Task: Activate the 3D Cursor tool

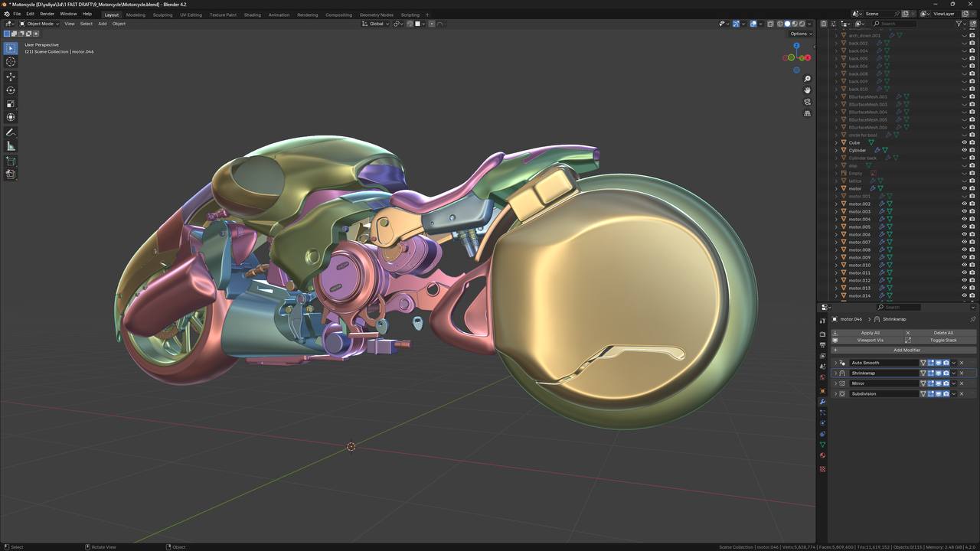Action: [11, 62]
